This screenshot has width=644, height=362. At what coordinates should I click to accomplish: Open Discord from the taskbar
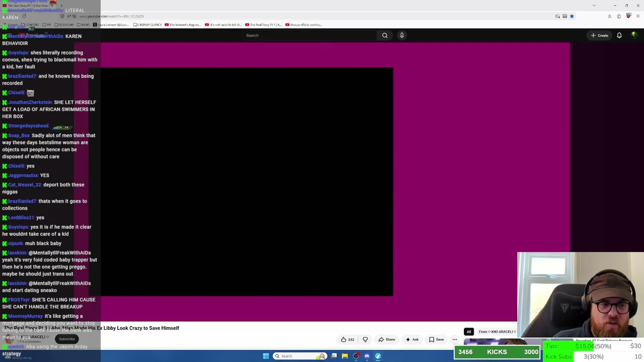(367, 356)
